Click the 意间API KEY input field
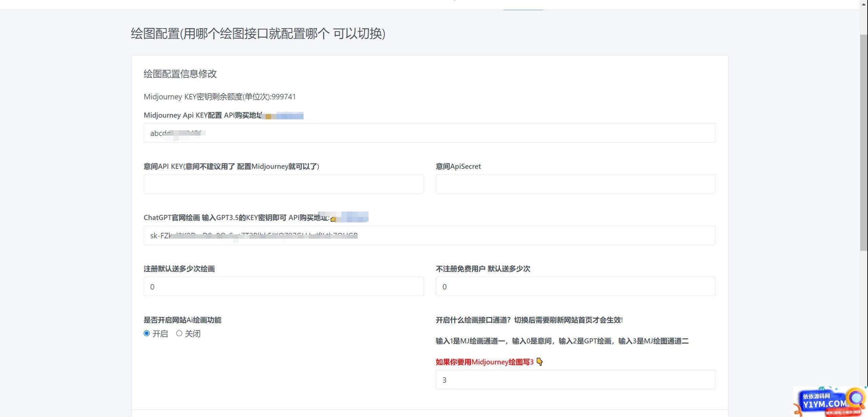This screenshot has height=417, width=868. [x=283, y=184]
